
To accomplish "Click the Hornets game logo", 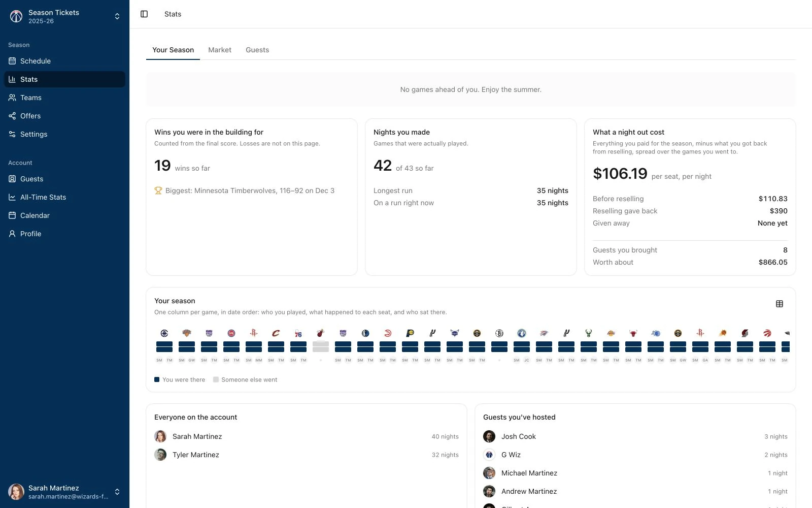I will pos(455,333).
